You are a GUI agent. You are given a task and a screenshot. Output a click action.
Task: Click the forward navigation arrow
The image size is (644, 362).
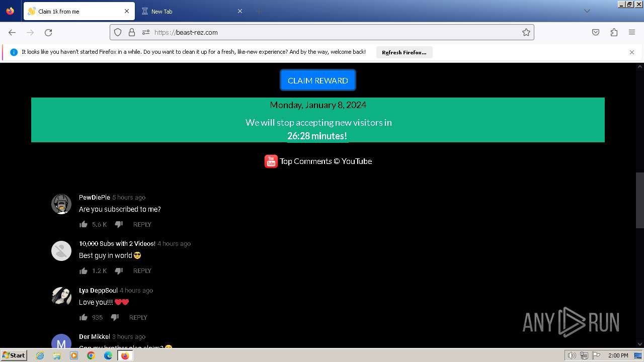30,32
